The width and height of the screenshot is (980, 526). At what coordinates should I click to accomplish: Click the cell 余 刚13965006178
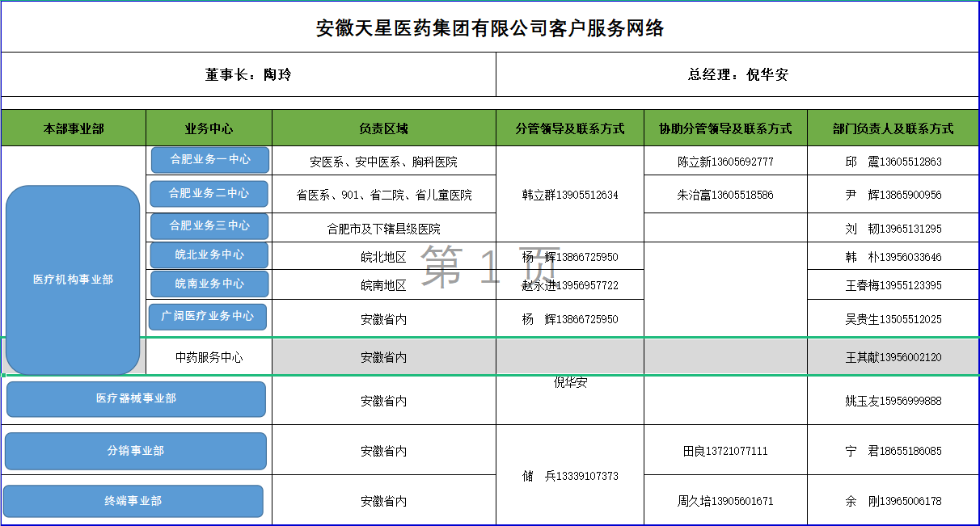[x=893, y=501]
